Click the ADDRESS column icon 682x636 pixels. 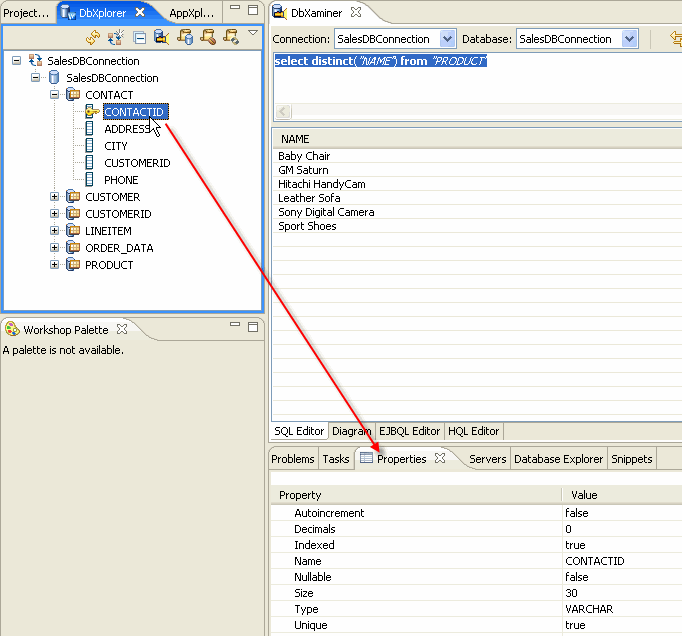89,128
